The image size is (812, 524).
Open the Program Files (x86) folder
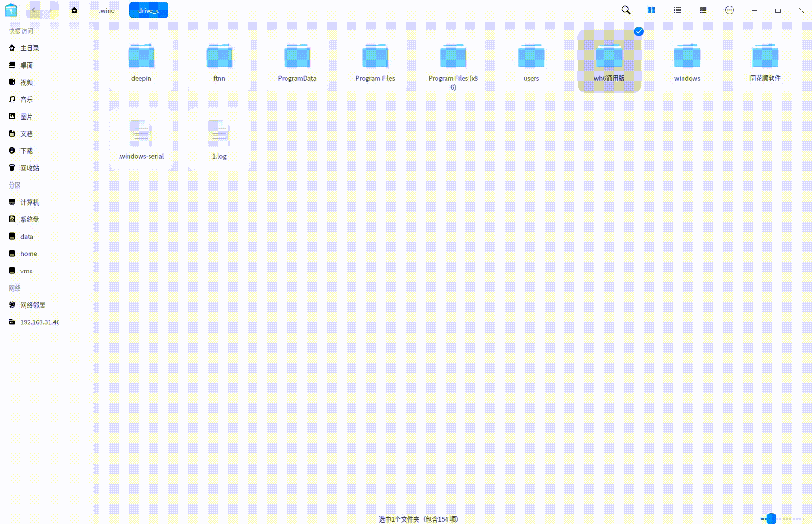pos(453,61)
